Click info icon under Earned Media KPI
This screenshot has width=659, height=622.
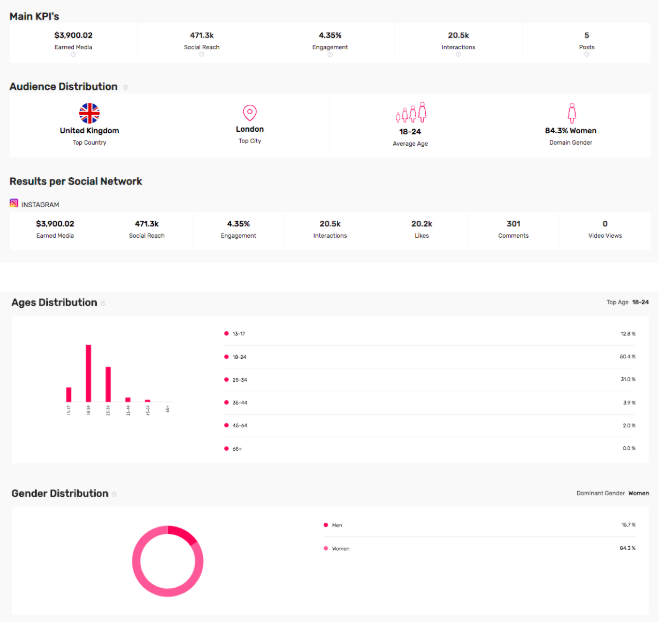pos(73,54)
